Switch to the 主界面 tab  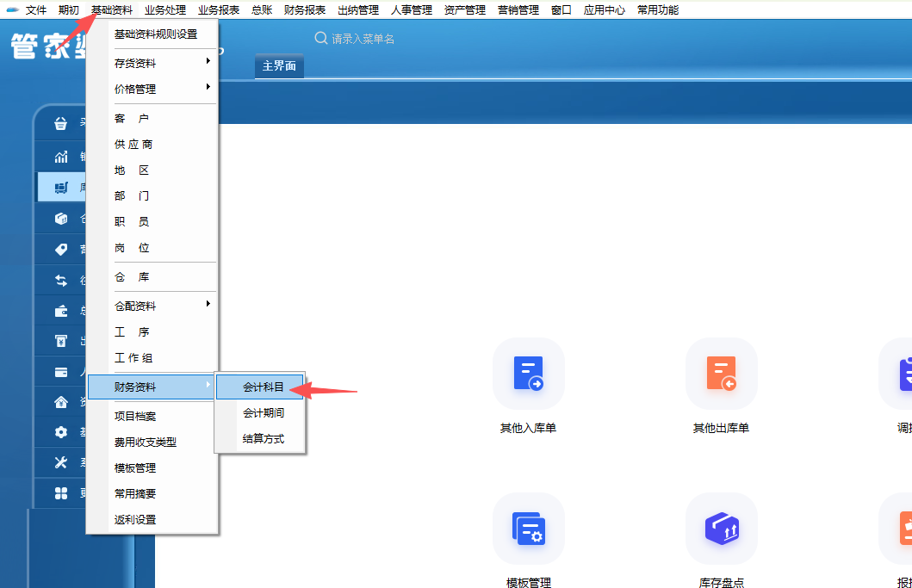pyautogui.click(x=279, y=66)
